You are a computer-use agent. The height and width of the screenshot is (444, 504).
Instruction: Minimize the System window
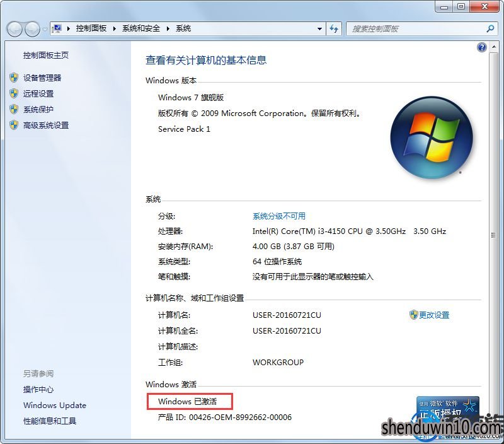coord(444,6)
